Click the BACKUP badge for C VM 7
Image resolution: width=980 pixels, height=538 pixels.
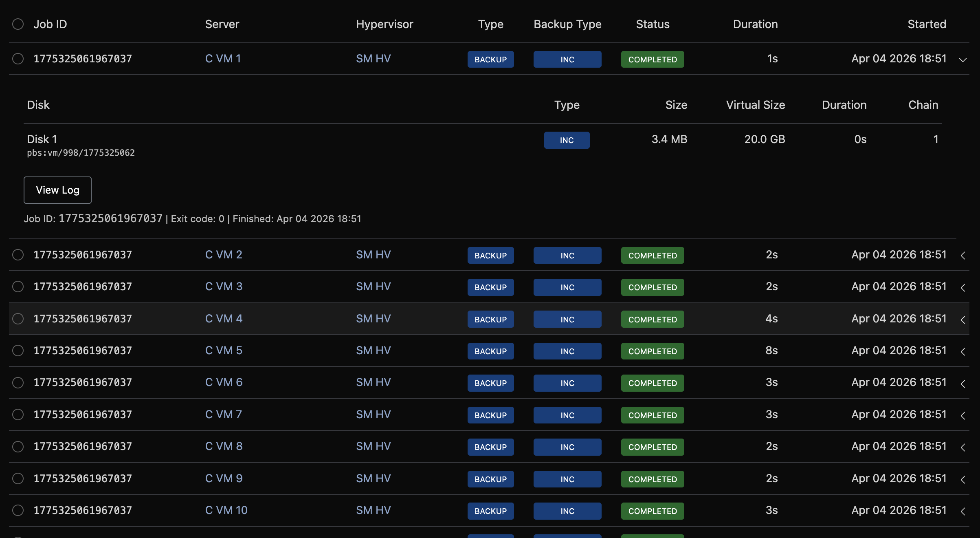[490, 415]
